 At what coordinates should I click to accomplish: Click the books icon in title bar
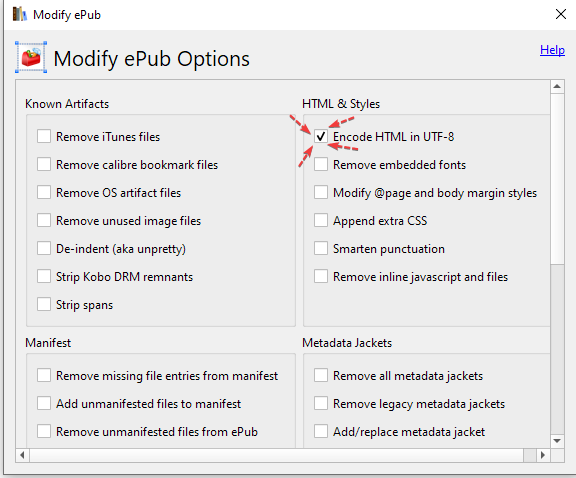point(19,14)
